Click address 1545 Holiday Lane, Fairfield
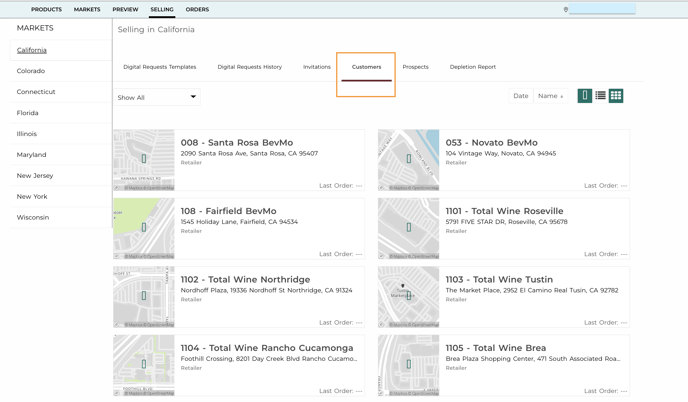 pos(239,222)
